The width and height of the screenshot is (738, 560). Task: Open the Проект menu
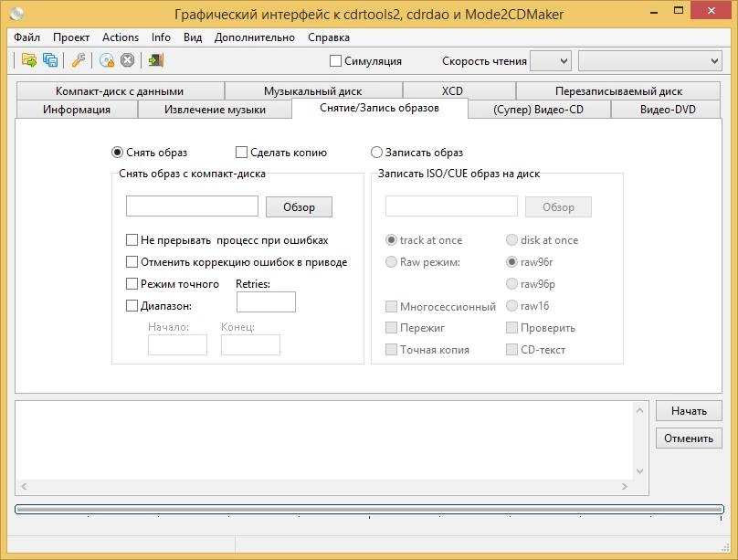tap(71, 37)
